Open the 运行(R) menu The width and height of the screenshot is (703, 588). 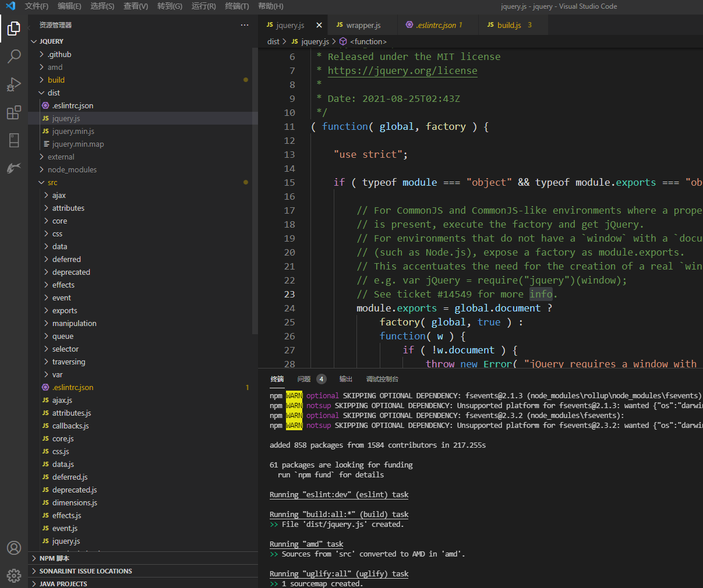pyautogui.click(x=204, y=6)
